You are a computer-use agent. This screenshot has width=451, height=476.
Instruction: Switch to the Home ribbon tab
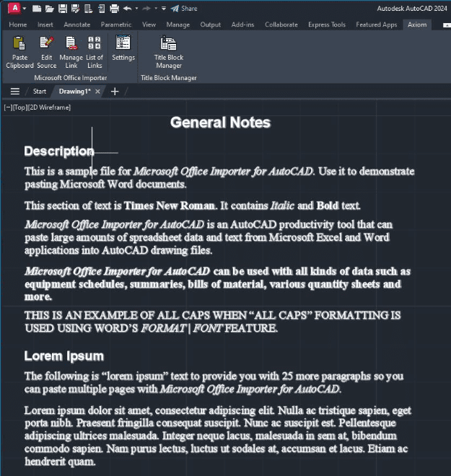[18, 25]
